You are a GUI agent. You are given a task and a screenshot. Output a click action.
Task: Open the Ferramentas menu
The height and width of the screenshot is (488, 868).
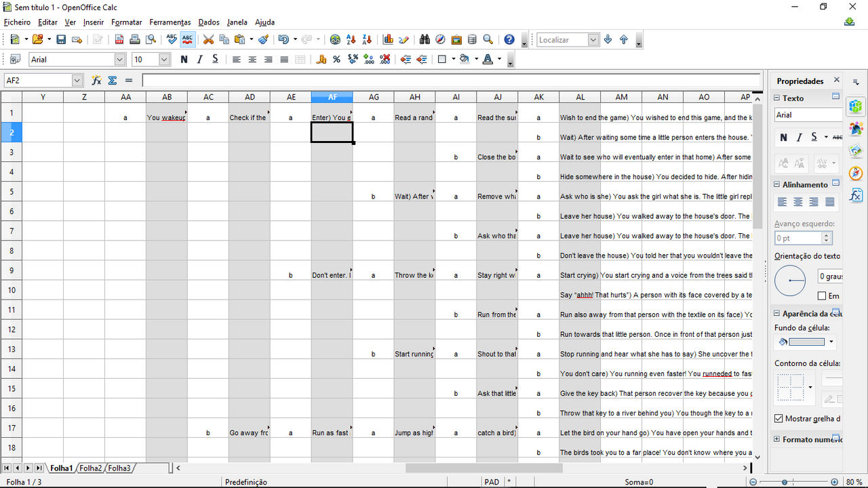(170, 22)
